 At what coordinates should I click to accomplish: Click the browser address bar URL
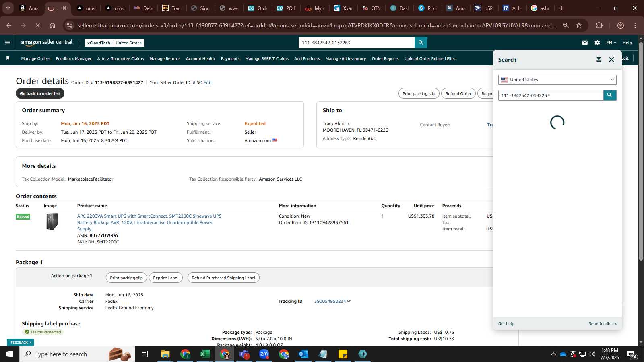pos(316,25)
